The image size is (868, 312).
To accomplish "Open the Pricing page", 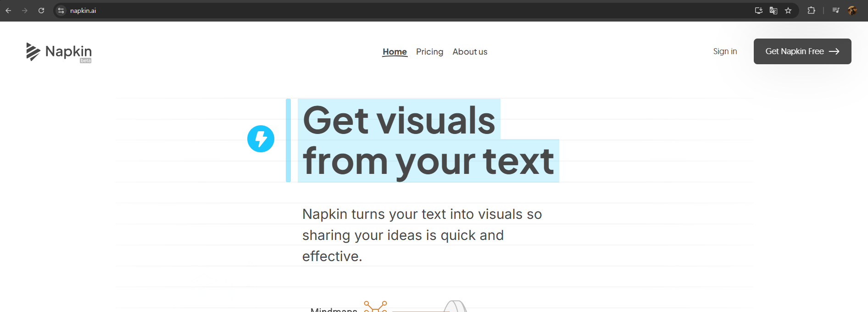I will 429,52.
